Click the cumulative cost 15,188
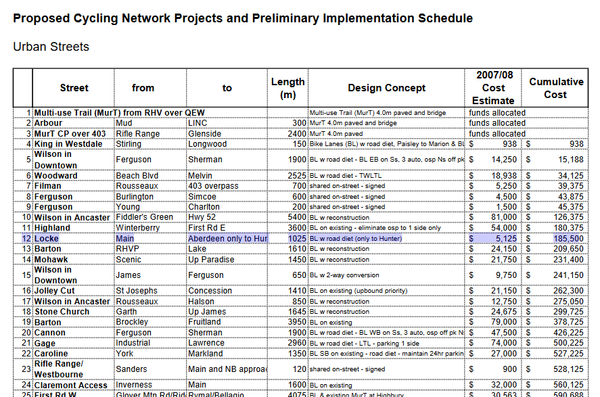 point(555,160)
